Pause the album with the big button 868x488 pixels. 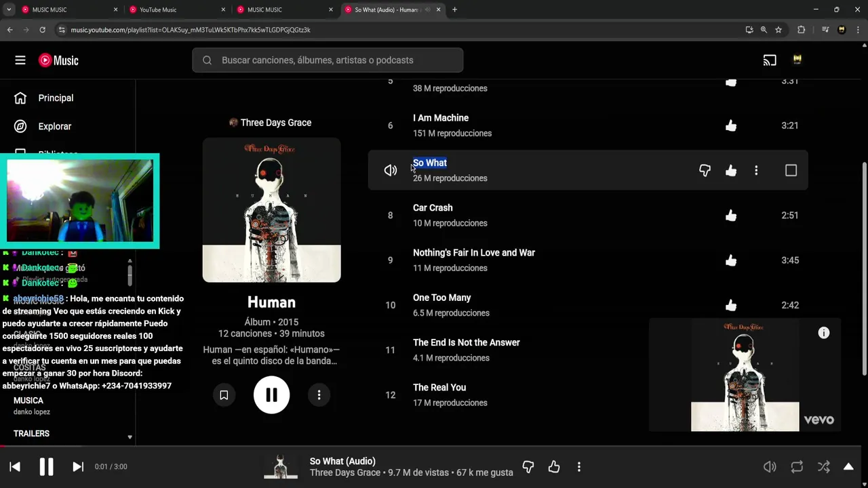[271, 394]
